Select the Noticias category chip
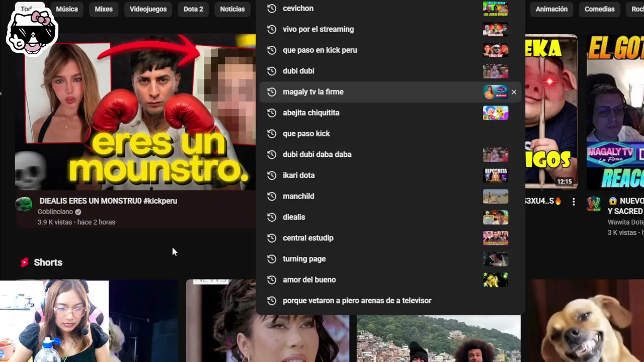644x362 pixels. (232, 9)
